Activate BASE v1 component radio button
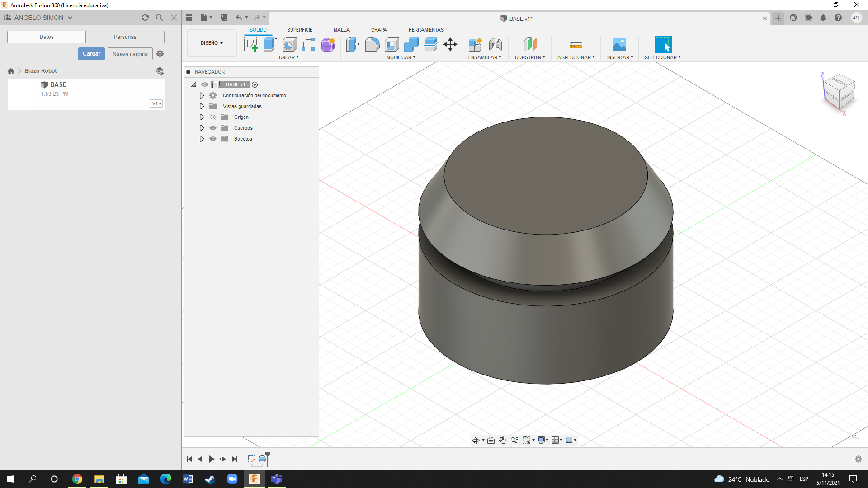This screenshot has height=488, width=868. pyautogui.click(x=255, y=84)
